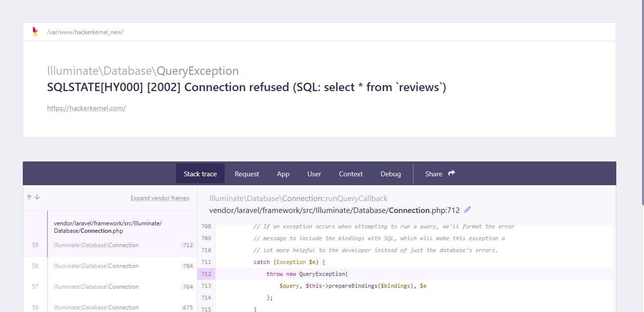
Task: Open the Stack trace tab
Action: click(200, 174)
